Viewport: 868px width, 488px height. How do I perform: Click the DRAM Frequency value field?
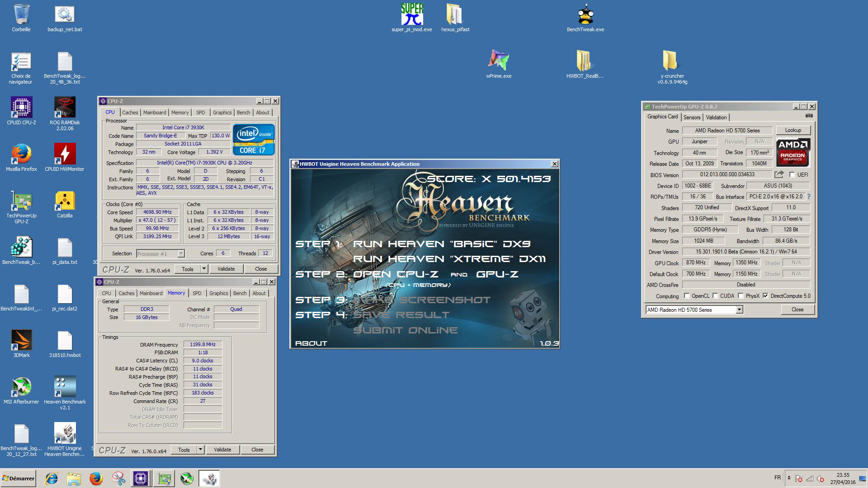pyautogui.click(x=203, y=344)
